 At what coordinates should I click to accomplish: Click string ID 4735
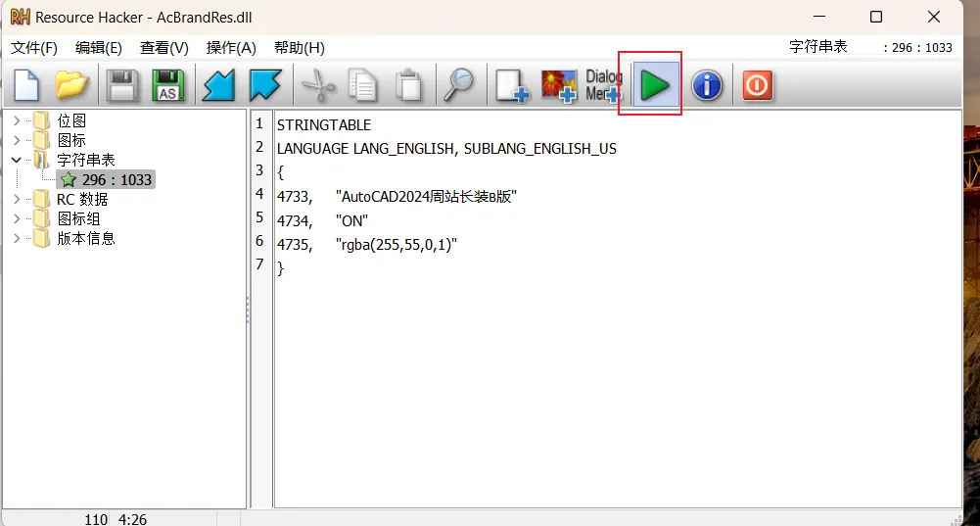(295, 245)
